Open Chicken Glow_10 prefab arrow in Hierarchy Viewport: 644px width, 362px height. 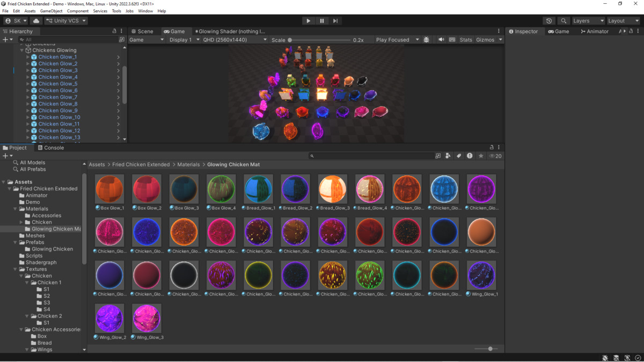coord(118,117)
